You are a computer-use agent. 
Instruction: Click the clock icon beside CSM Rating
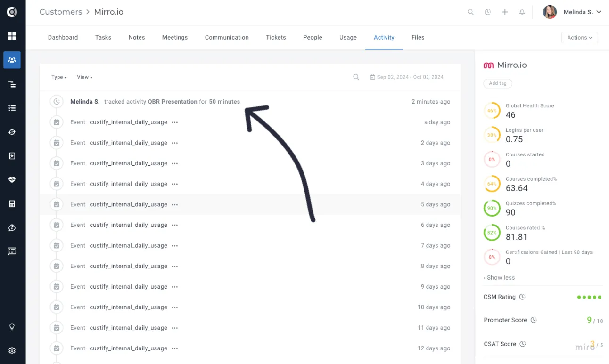[522, 297]
